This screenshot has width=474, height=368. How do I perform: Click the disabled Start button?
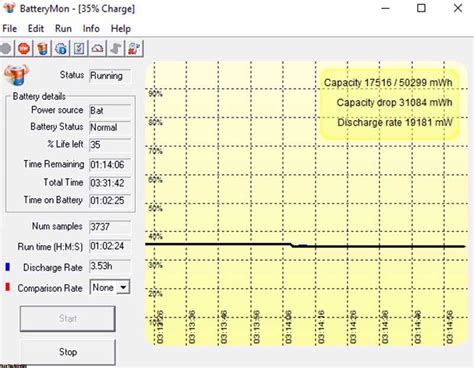(x=68, y=319)
